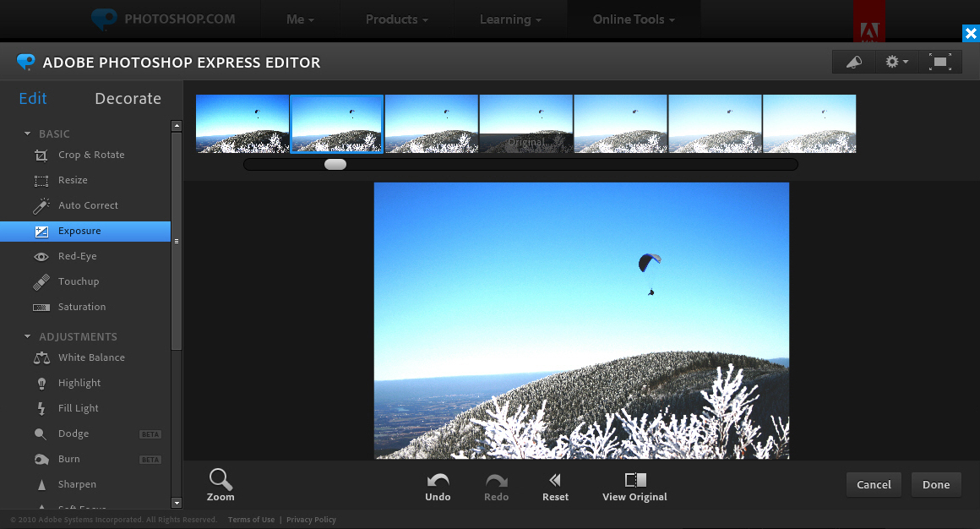The image size is (980, 529).
Task: Select the Crop & Rotate tool icon
Action: coord(41,155)
